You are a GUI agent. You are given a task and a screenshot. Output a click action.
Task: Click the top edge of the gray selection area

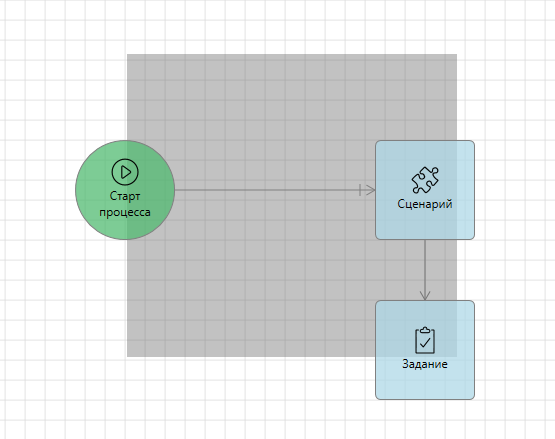292,55
